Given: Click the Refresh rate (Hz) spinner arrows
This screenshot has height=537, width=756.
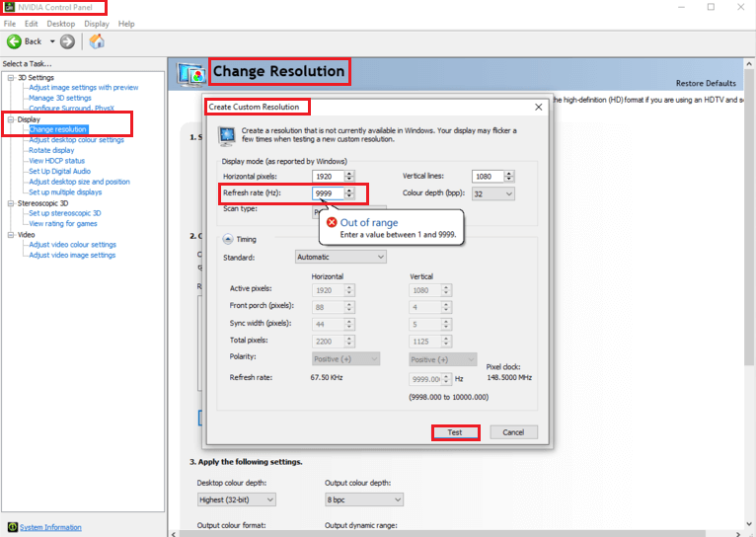Looking at the screenshot, I should click(x=349, y=193).
